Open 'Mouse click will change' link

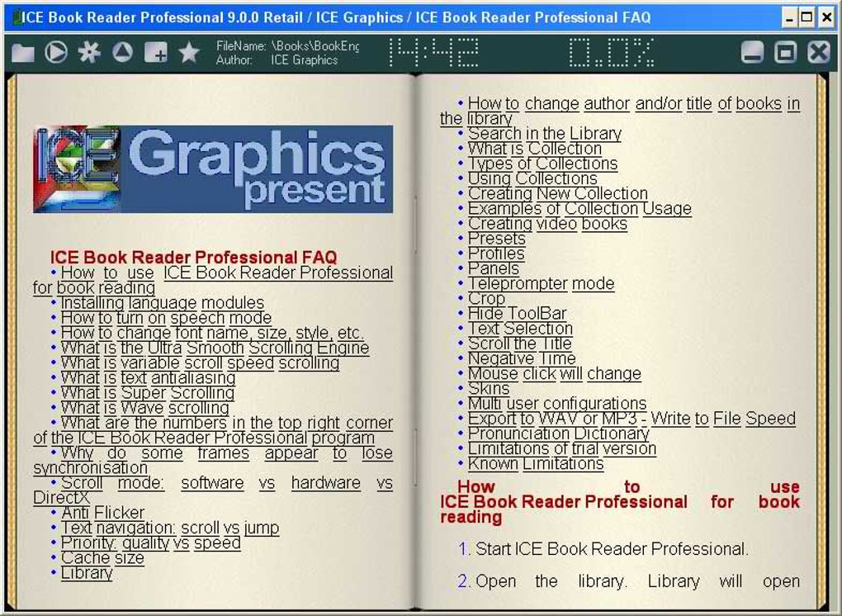pyautogui.click(x=555, y=374)
